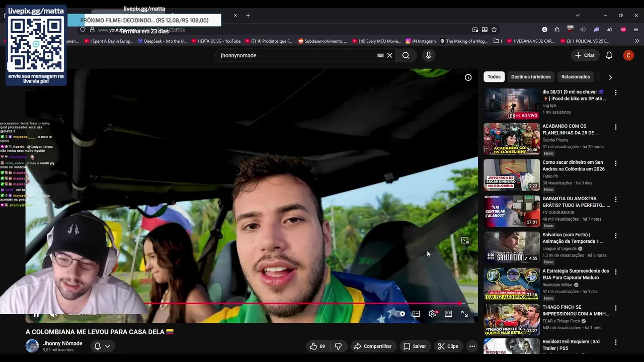
Task: Open the Instagram bookmark
Action: 421,41
